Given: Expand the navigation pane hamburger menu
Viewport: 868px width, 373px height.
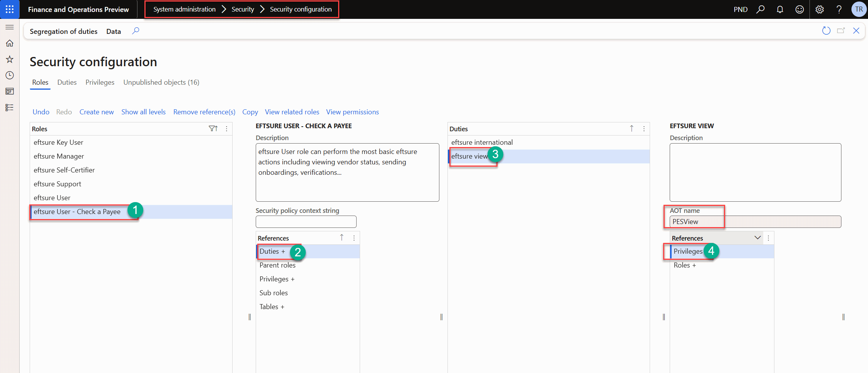Looking at the screenshot, I should point(10,27).
